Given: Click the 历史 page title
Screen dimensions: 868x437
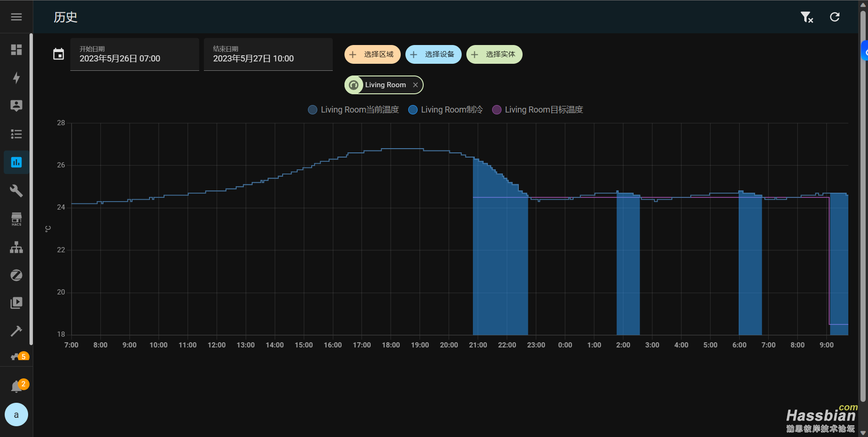Looking at the screenshot, I should click(66, 17).
